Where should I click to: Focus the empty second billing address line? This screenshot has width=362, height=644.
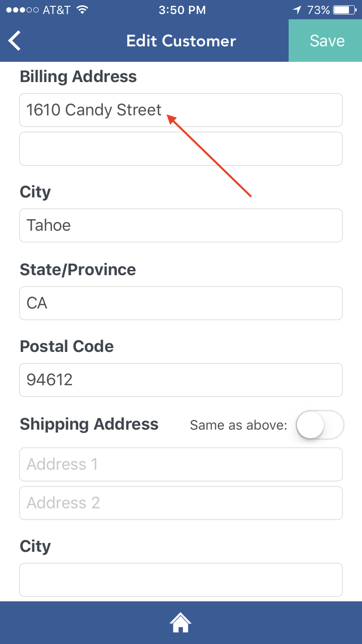click(x=181, y=149)
